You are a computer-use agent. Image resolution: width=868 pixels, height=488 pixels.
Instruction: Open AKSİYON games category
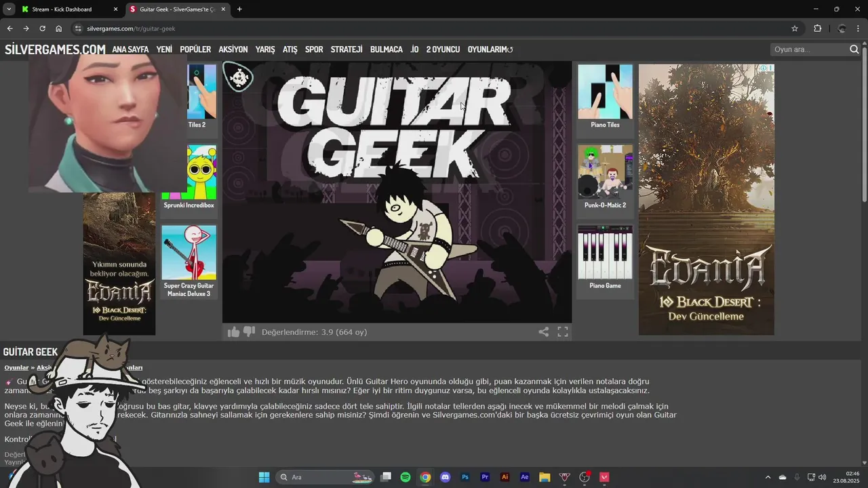[233, 49]
